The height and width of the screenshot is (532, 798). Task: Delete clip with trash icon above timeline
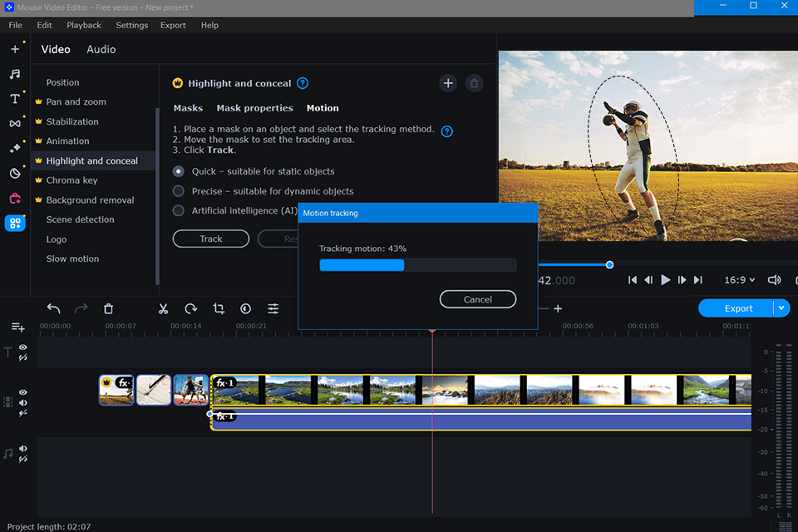pos(108,308)
